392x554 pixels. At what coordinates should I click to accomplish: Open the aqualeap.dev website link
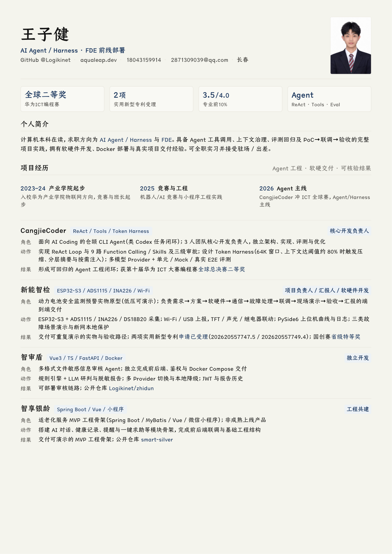coord(98,60)
